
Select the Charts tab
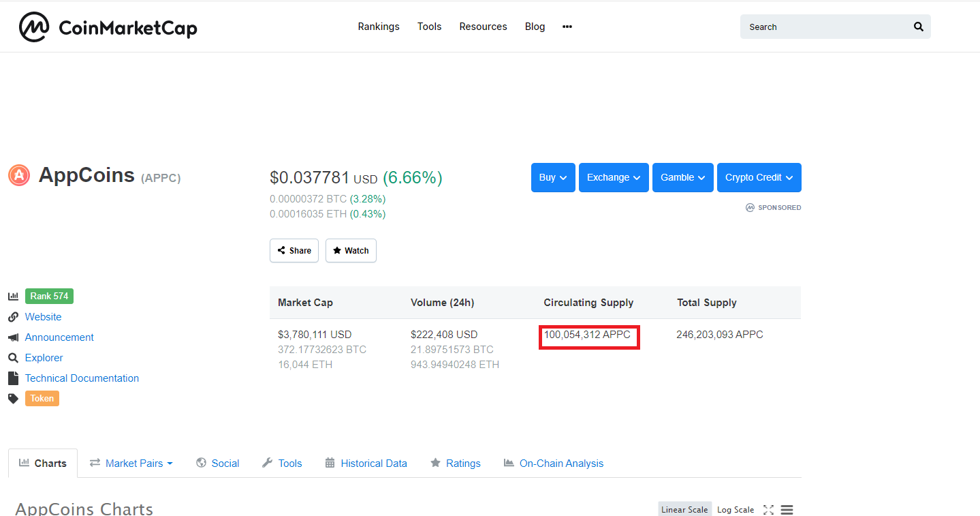tap(43, 464)
